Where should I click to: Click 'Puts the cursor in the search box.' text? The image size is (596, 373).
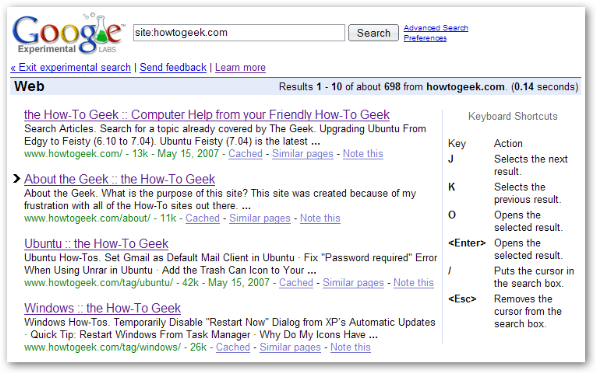click(534, 277)
